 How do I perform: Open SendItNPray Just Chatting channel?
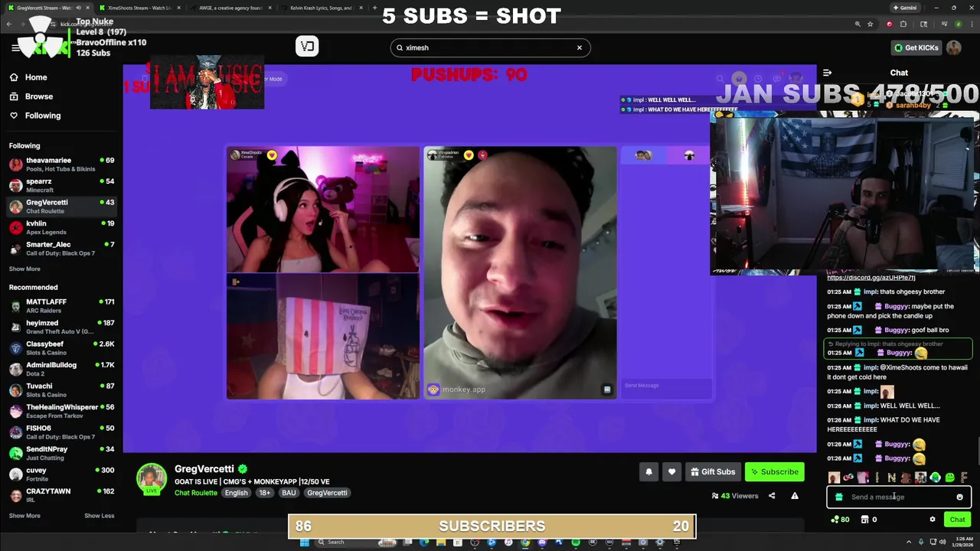click(61, 453)
